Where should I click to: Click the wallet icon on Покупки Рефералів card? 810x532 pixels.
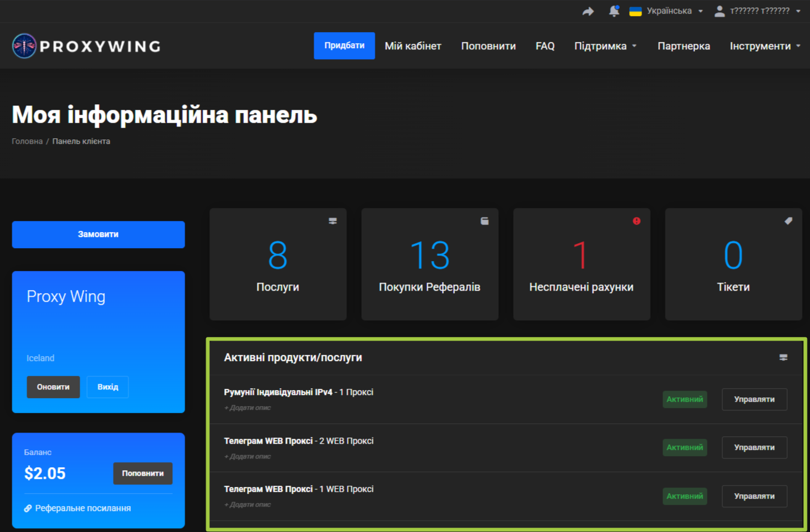pos(485,221)
